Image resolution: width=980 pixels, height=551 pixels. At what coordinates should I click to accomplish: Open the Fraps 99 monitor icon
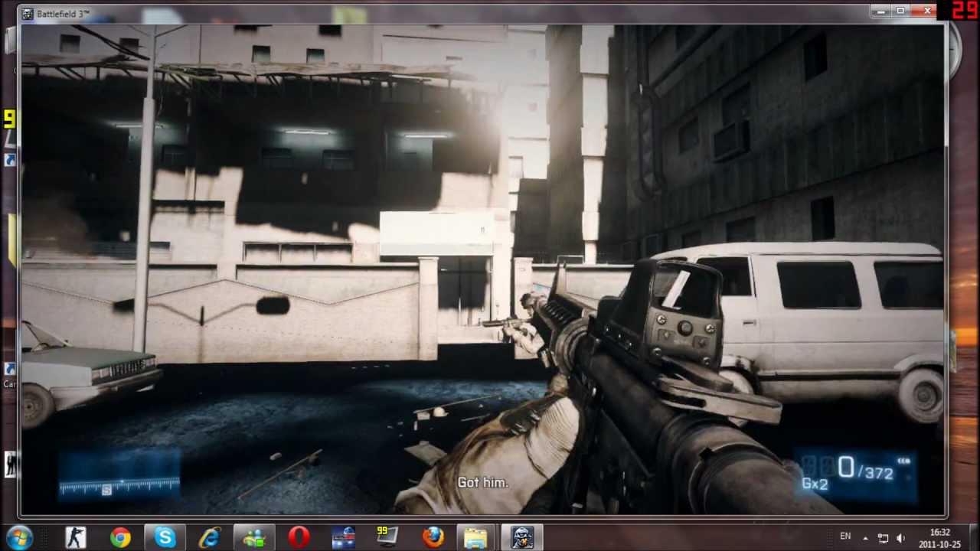pyautogui.click(x=387, y=537)
